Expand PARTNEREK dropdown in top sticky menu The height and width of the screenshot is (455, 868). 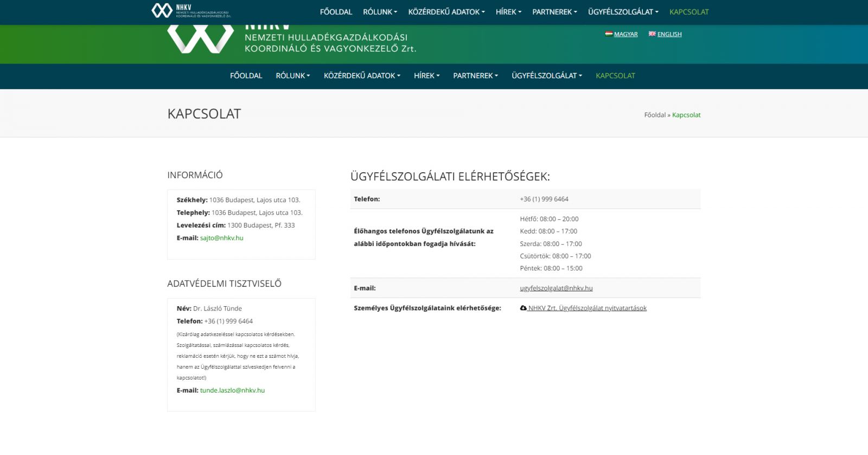coord(554,12)
